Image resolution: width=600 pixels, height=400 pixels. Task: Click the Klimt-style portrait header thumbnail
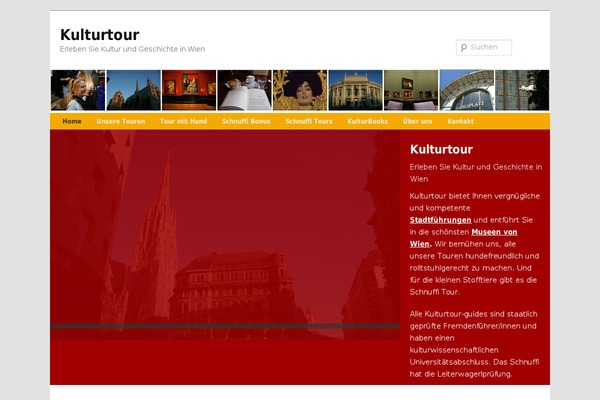[x=299, y=90]
